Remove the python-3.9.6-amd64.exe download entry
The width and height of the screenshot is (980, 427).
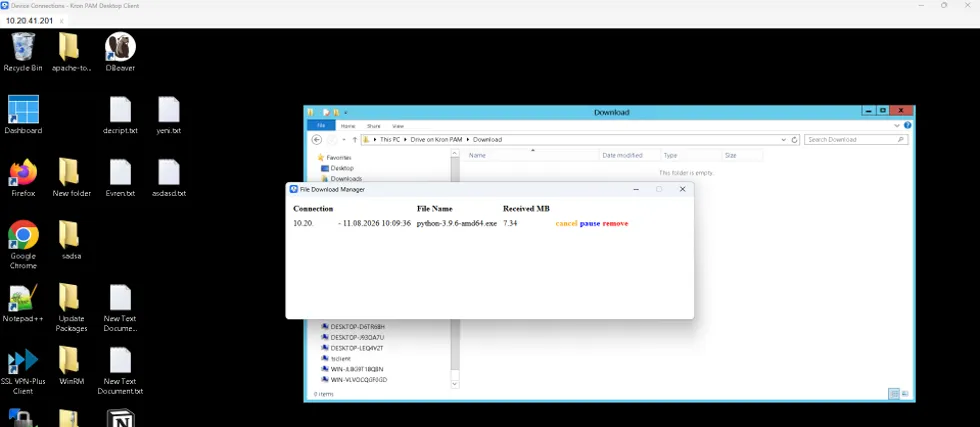coord(616,223)
